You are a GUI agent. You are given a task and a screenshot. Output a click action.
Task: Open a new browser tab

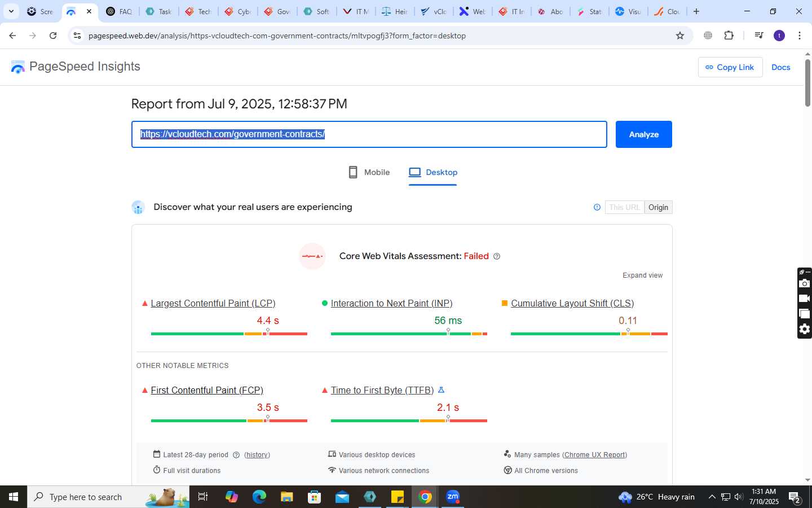tap(696, 11)
